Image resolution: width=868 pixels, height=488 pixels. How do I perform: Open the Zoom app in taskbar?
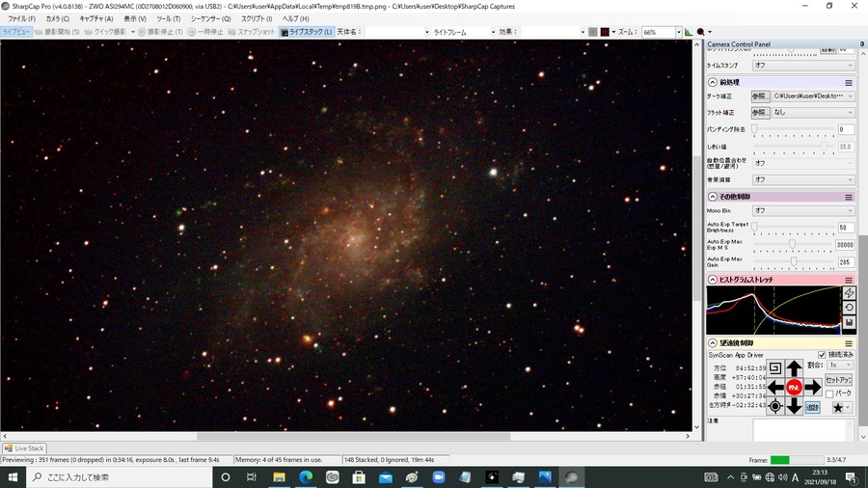(x=439, y=477)
